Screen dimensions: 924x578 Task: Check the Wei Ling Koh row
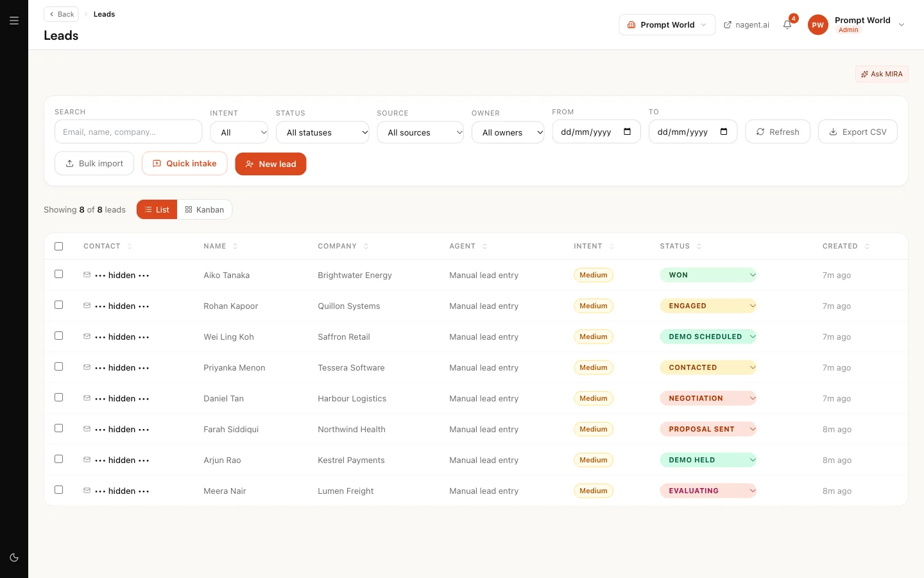[x=59, y=336]
